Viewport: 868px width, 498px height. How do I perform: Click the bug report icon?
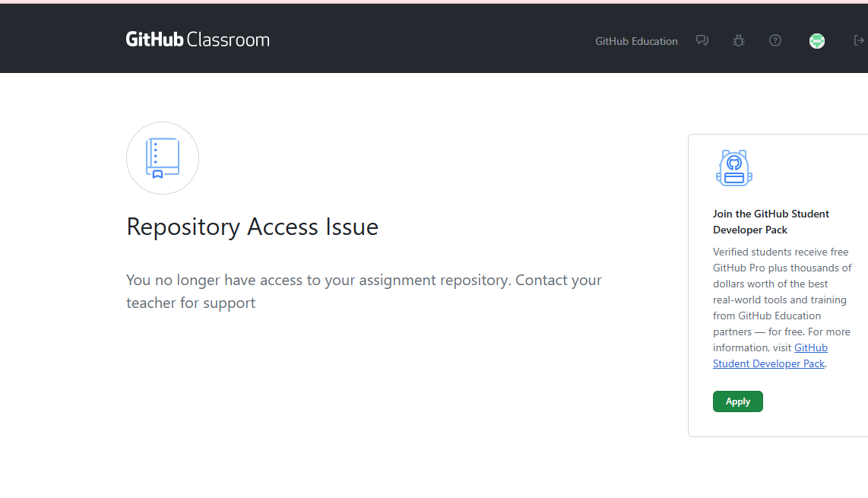point(739,40)
